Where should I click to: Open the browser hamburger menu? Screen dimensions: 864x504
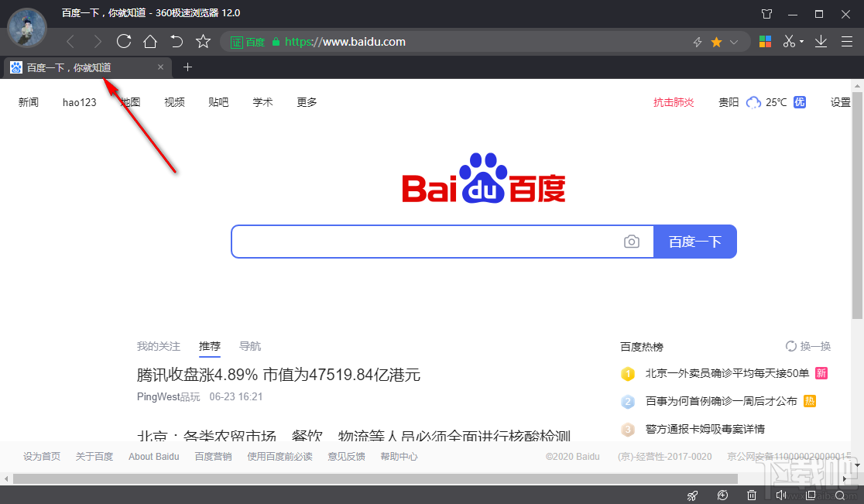point(847,41)
